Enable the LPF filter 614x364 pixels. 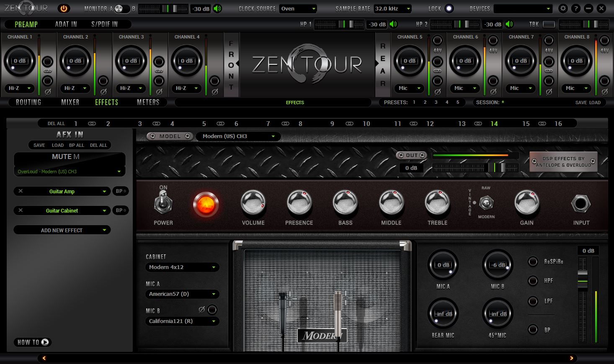coord(533,301)
